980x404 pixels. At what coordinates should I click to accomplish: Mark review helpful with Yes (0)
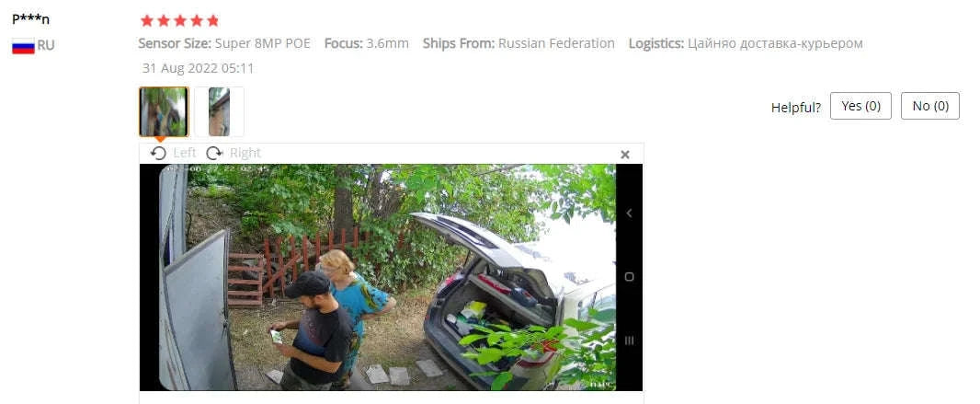point(860,107)
